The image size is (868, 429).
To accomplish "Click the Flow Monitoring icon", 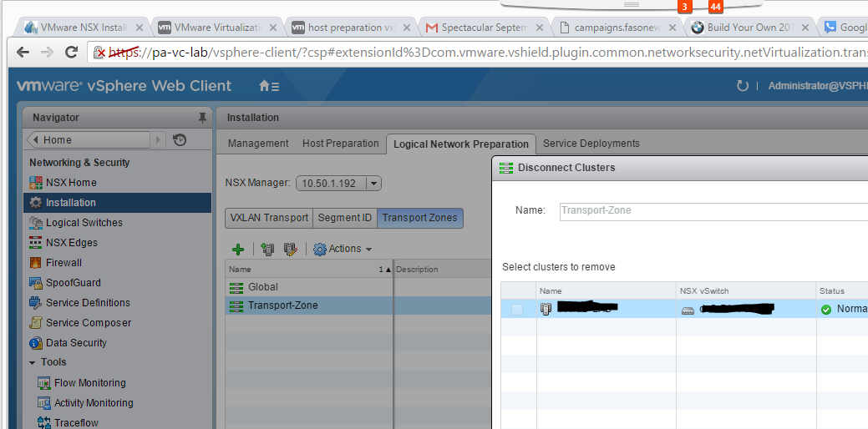I will [x=44, y=382].
